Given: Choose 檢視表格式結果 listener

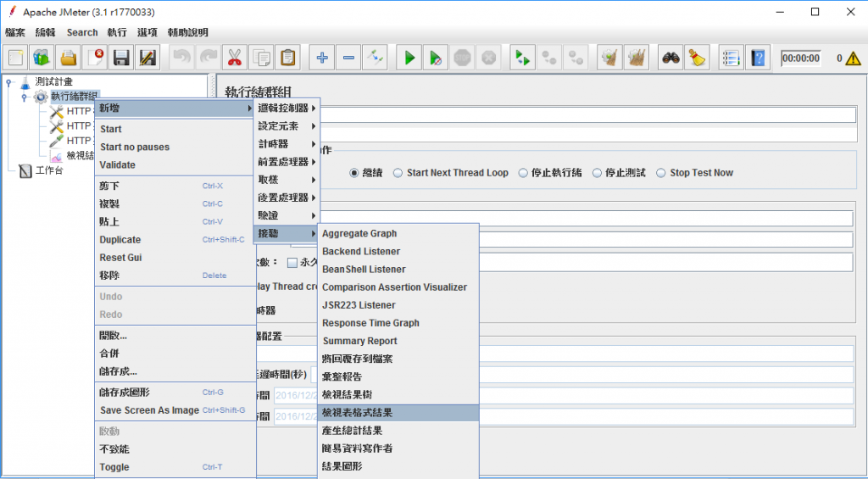Looking at the screenshot, I should (398, 413).
